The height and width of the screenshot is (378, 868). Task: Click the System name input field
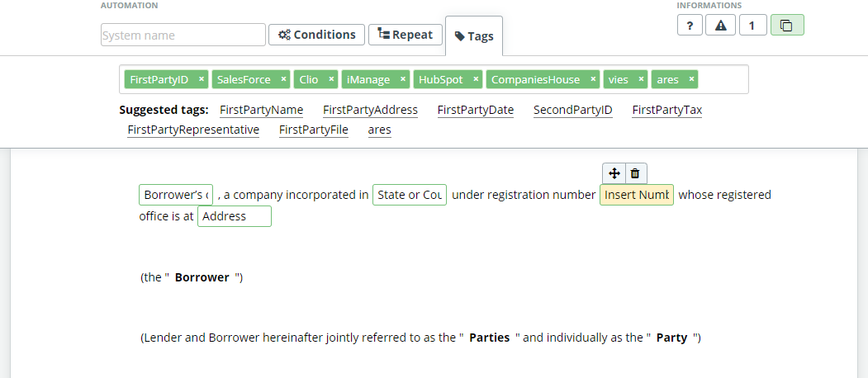tap(183, 35)
